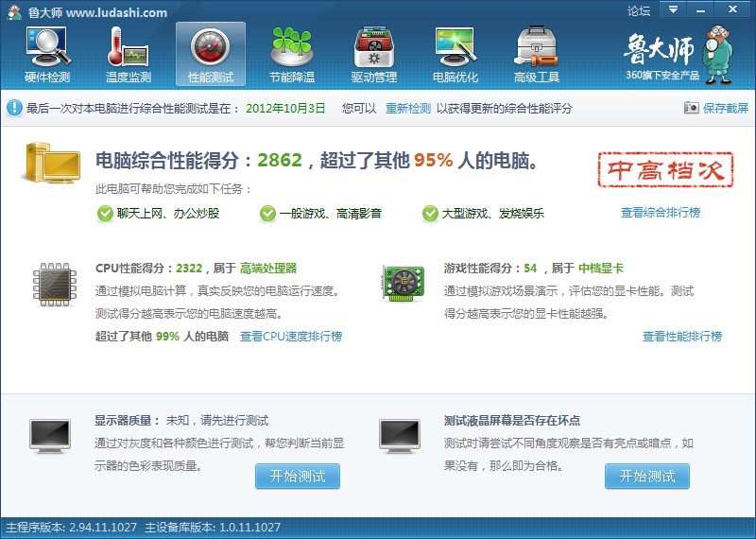Click the monitor icon beside 显示器质量

click(50, 436)
